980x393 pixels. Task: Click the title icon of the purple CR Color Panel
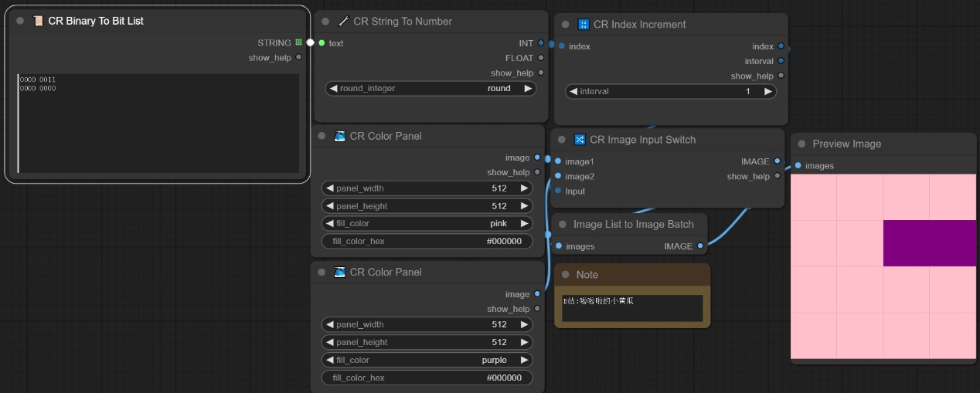[340, 273]
